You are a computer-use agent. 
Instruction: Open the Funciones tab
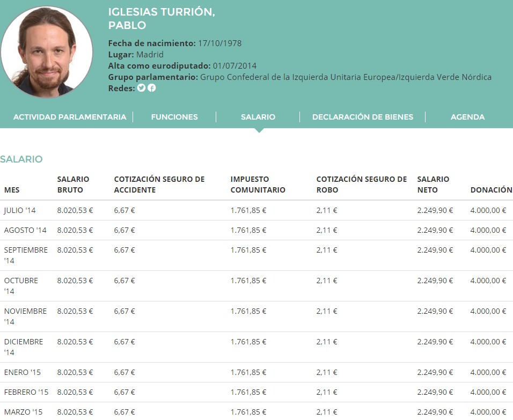174,117
